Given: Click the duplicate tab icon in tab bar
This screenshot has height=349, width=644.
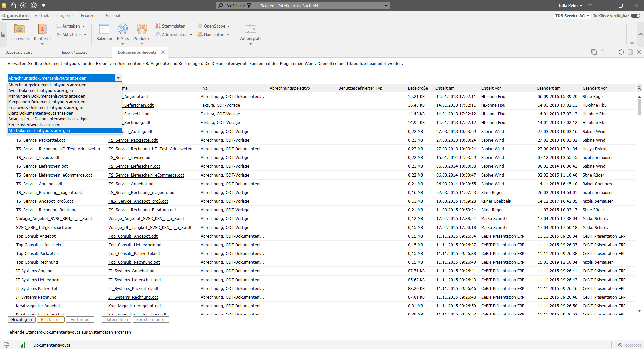Looking at the screenshot, I should (x=594, y=52).
